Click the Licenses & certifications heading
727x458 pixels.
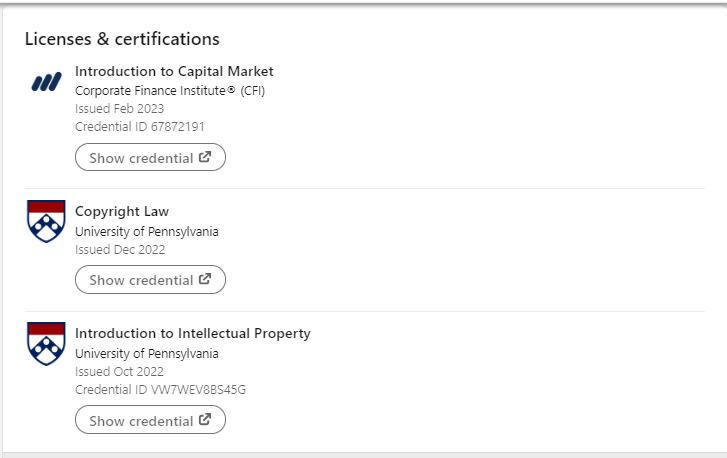(x=122, y=39)
